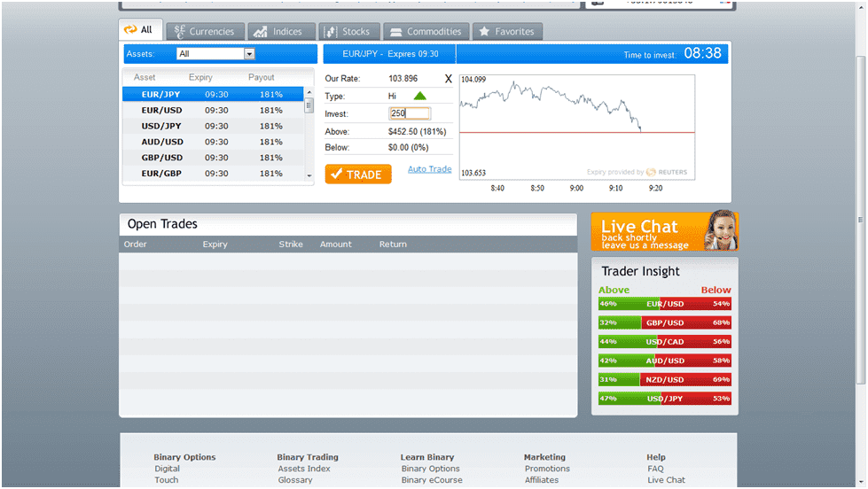
Task: Click the Live Chat banner
Action: pos(664,232)
